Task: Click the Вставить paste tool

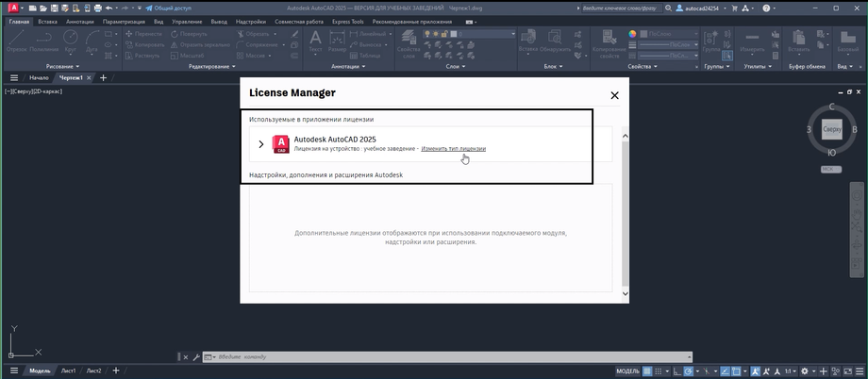Action: pos(798,42)
